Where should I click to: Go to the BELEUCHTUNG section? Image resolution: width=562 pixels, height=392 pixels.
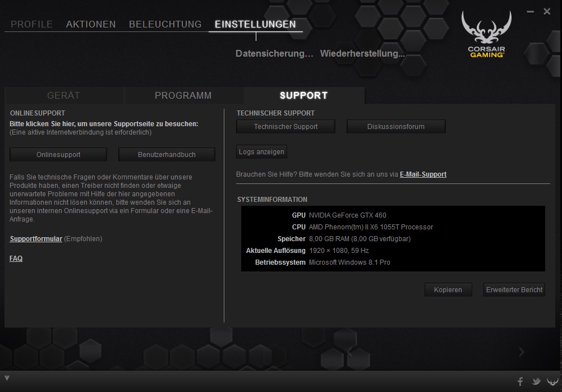[165, 24]
